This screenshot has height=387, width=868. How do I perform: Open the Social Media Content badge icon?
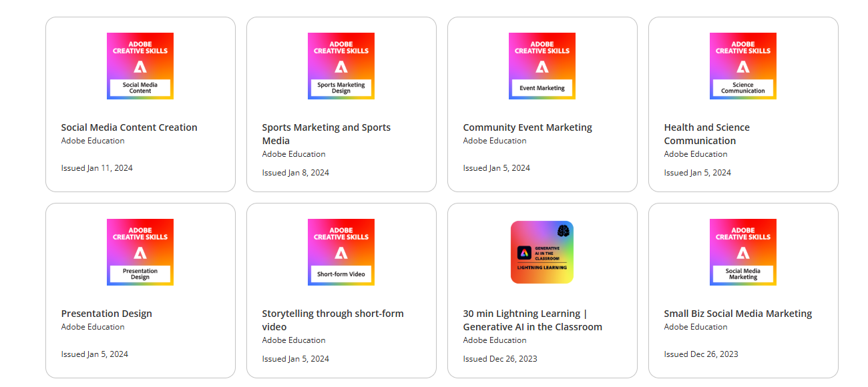(x=140, y=66)
